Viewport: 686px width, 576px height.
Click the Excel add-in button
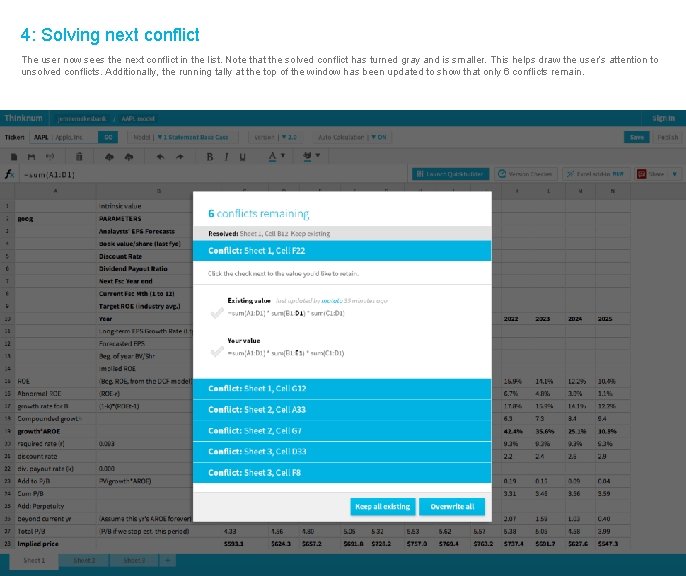tap(596, 174)
